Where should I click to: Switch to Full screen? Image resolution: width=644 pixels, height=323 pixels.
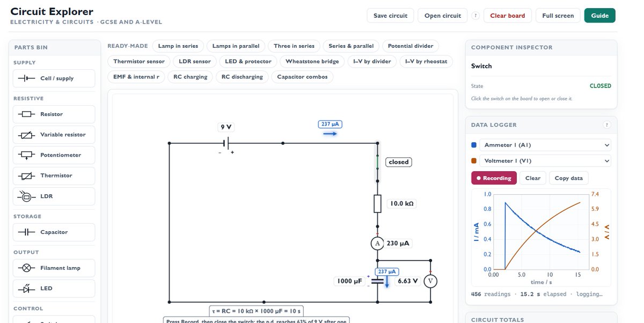tap(558, 16)
